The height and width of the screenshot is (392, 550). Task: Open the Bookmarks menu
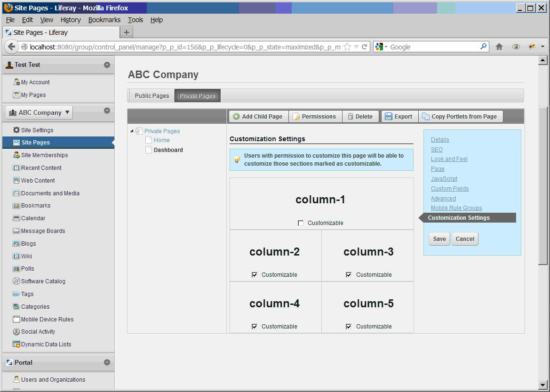click(x=104, y=20)
